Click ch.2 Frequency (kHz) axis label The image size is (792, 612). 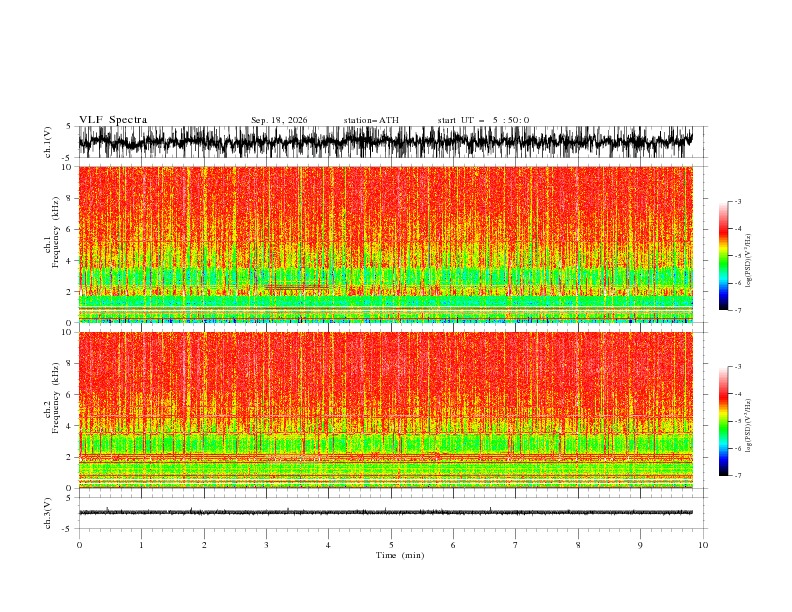pos(52,410)
